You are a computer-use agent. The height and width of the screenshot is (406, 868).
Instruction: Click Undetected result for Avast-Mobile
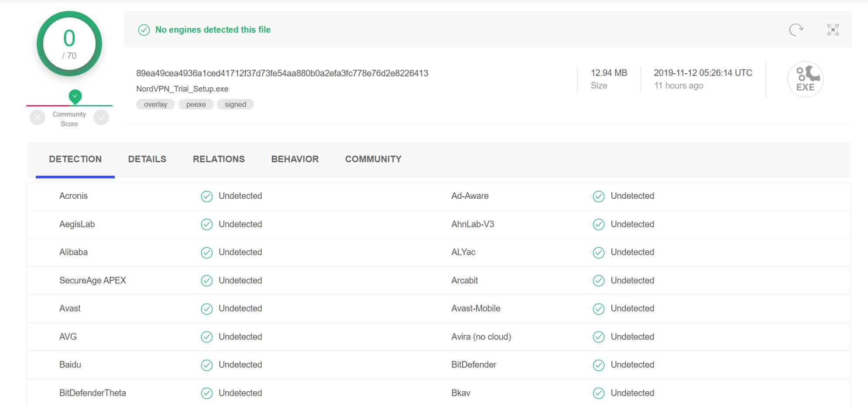(x=632, y=308)
